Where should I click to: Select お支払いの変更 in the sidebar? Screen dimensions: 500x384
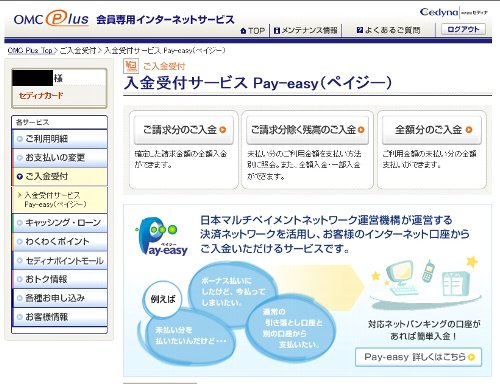(60, 157)
